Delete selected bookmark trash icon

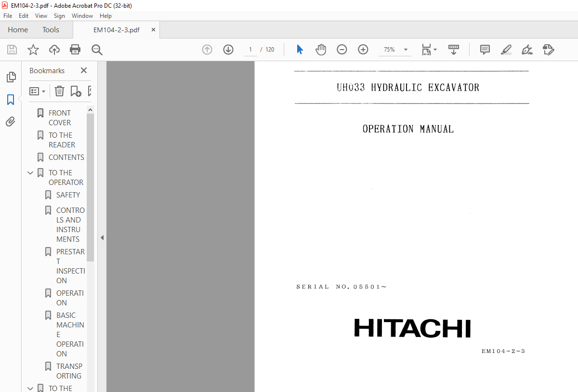tap(59, 91)
